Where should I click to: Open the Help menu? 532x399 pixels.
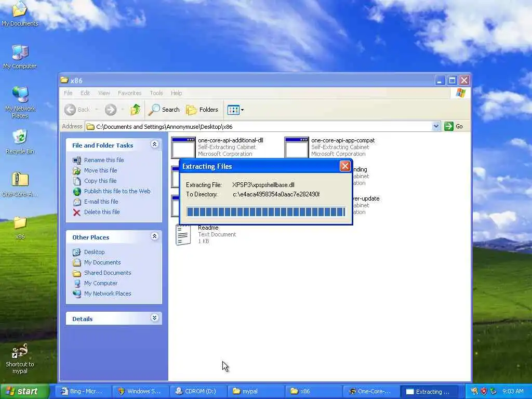[177, 93]
